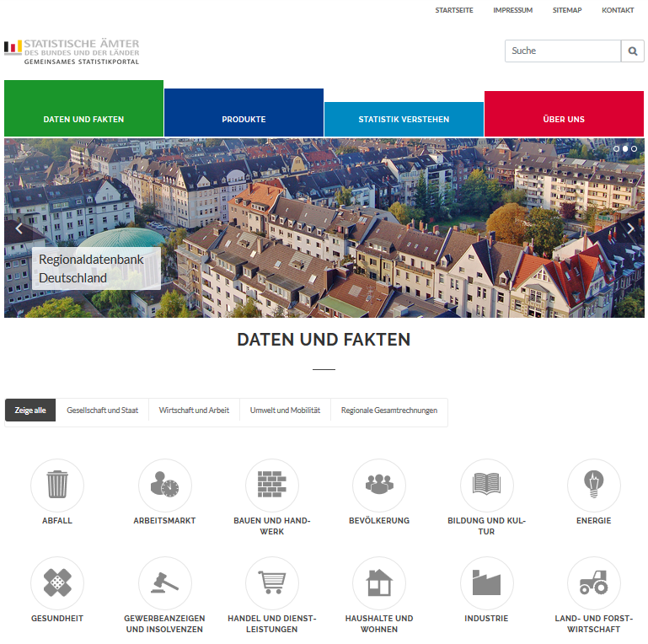The height and width of the screenshot is (644, 648).
Task: Click the ABFALL category label
Action: coord(57,521)
